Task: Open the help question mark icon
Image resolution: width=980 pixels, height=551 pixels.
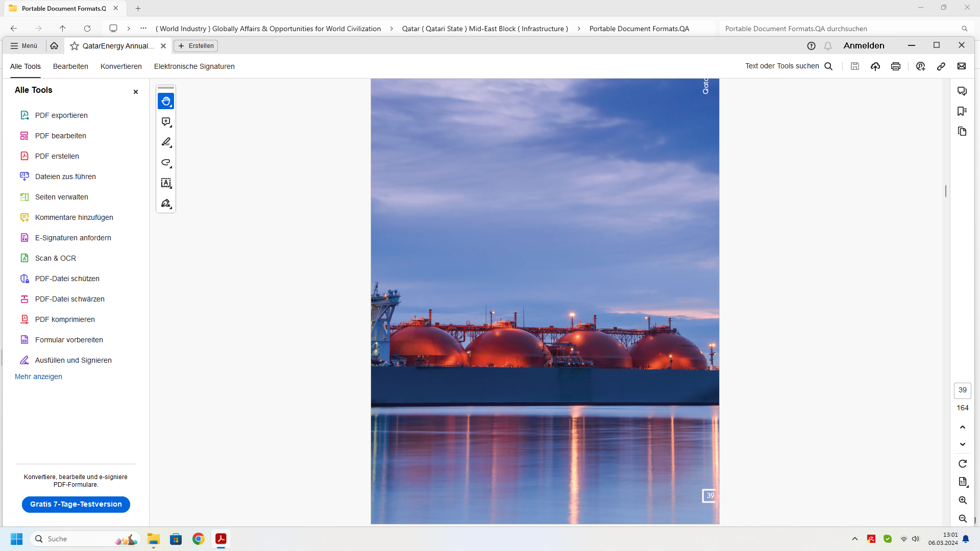Action: pos(811,46)
